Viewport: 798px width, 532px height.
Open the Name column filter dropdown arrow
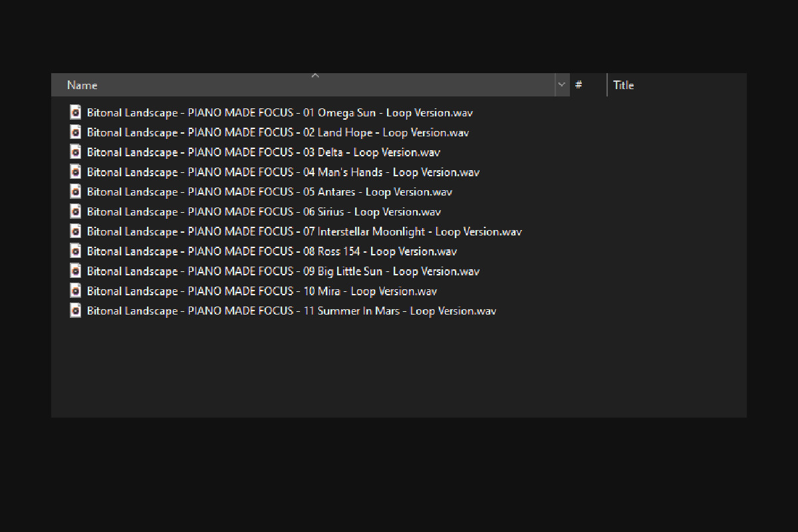pyautogui.click(x=562, y=85)
